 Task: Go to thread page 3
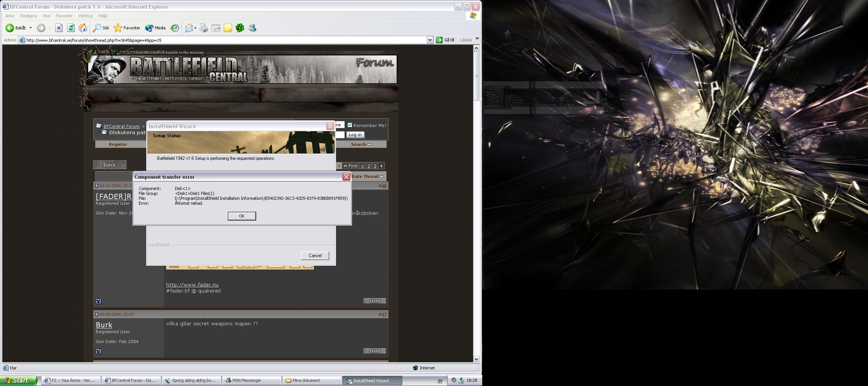pos(375,166)
